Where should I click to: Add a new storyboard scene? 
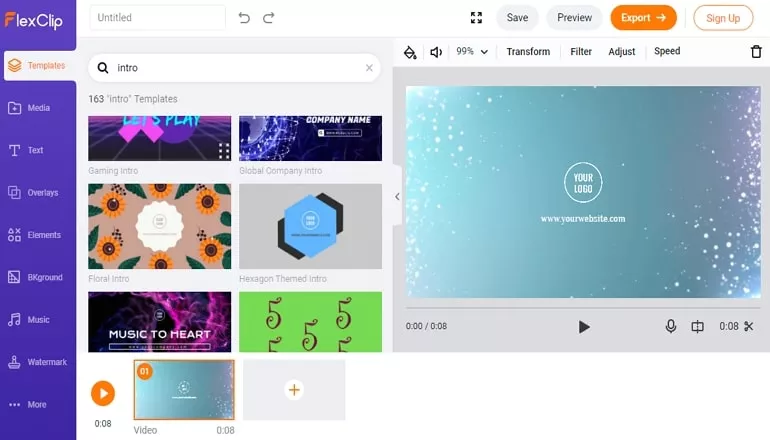294,390
